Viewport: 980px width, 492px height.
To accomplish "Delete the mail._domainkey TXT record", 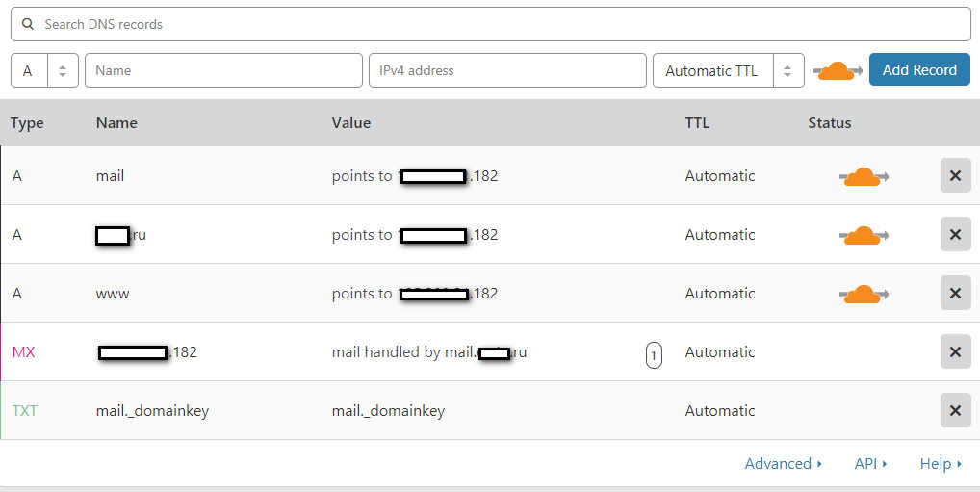I will click(x=955, y=411).
